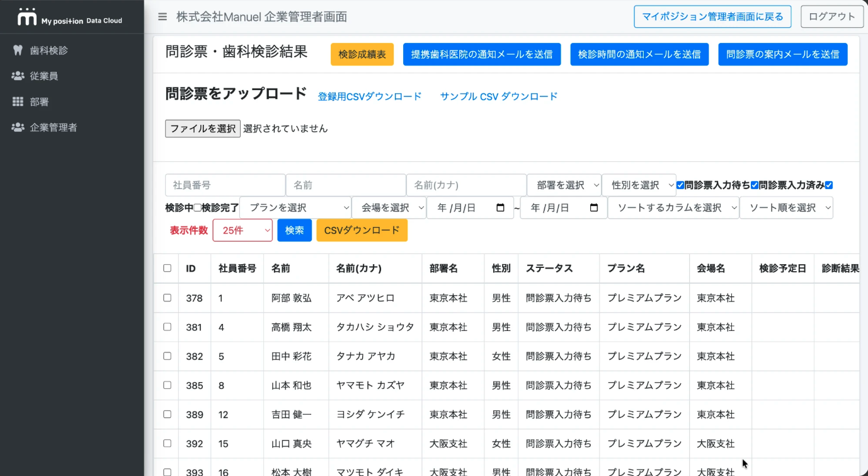
Task: Open the 会場を選択 dropdown
Action: pyautogui.click(x=389, y=207)
